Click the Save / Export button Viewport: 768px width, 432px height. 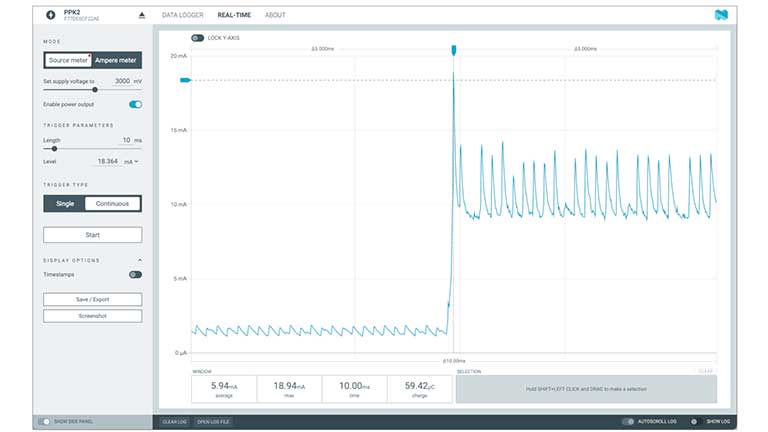coord(93,299)
